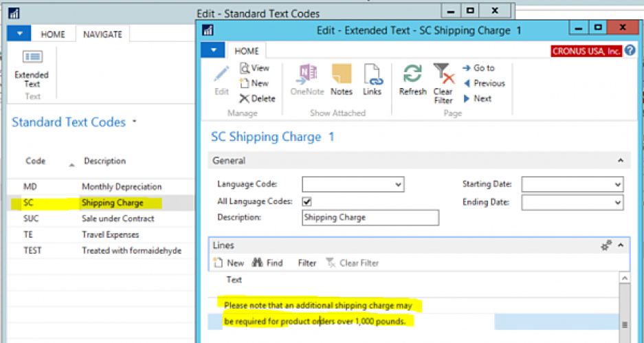
Task: Open Standard Text Codes title dropdown arrow
Action: point(134,122)
